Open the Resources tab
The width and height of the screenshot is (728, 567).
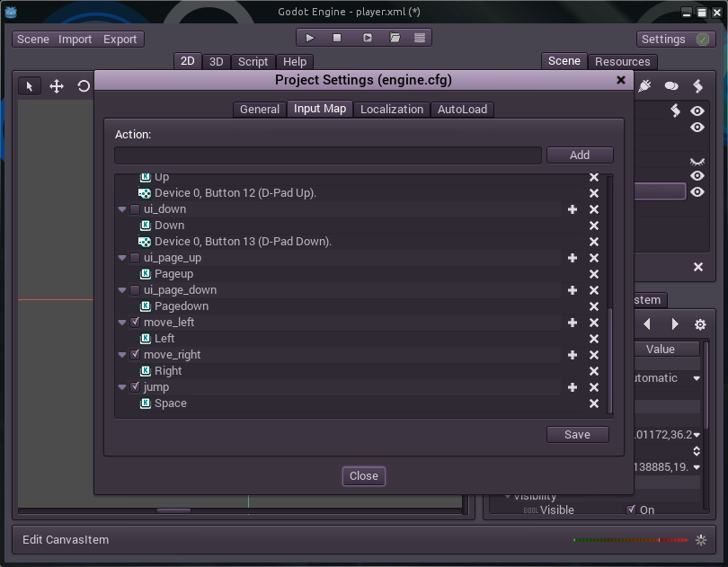point(623,62)
